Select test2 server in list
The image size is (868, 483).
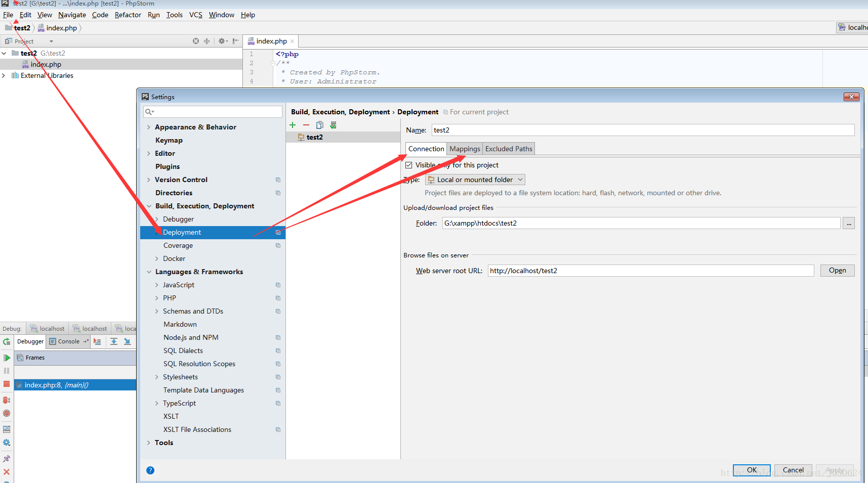point(343,137)
